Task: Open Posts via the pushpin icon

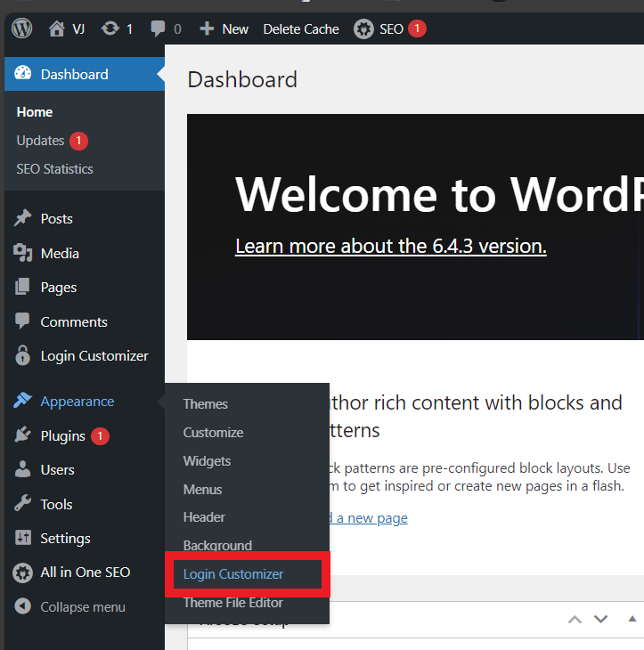Action: [23, 218]
